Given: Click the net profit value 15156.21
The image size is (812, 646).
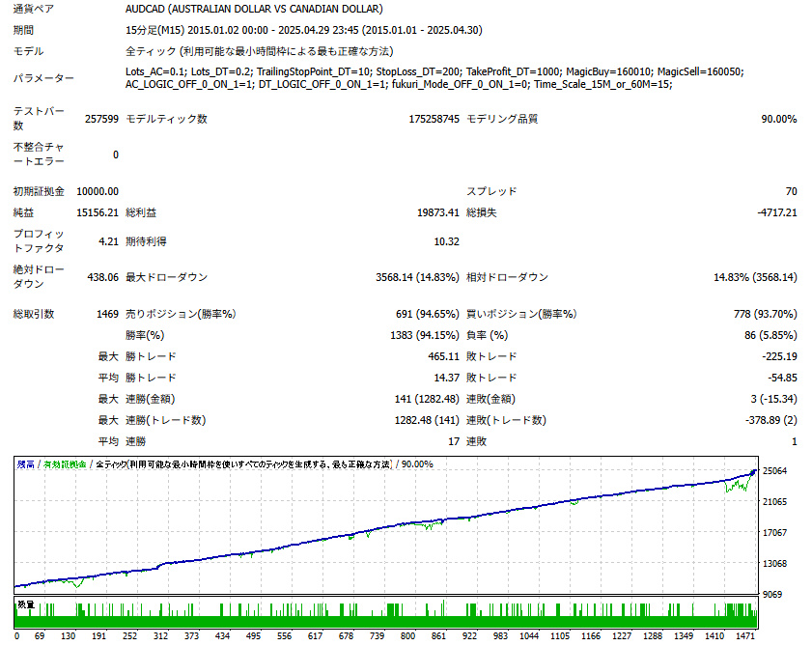Looking at the screenshot, I should coord(98,212).
